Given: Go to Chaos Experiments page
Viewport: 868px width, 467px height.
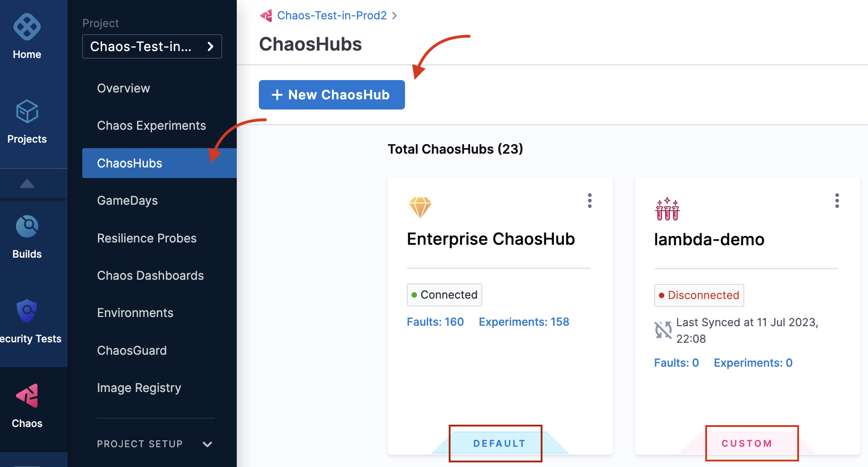Looking at the screenshot, I should click(151, 126).
